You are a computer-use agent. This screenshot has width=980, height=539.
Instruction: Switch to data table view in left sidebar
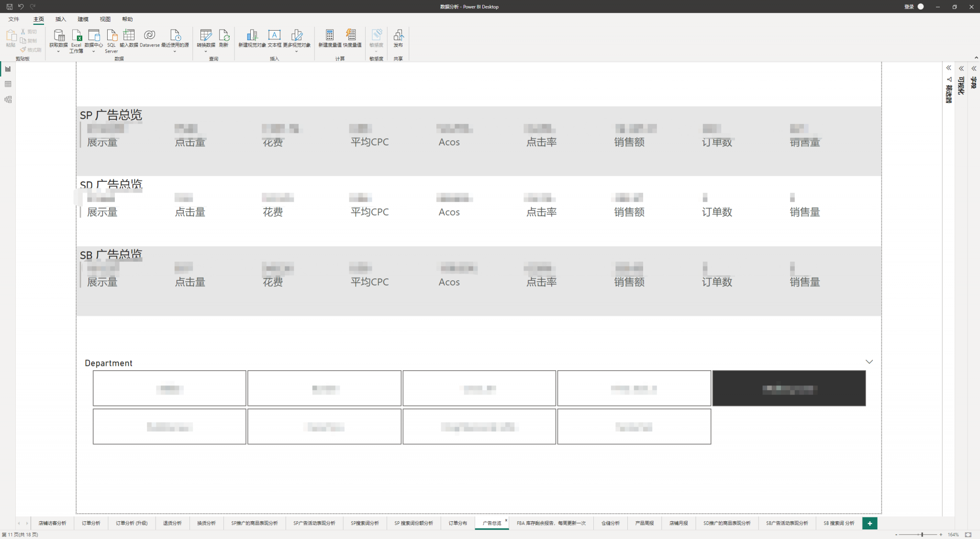(8, 84)
